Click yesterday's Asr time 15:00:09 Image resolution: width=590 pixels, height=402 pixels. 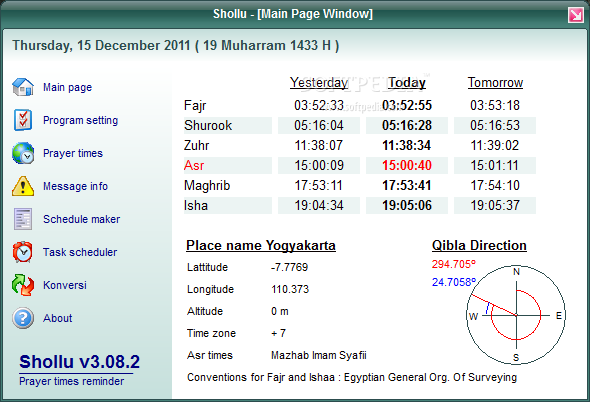(x=319, y=165)
